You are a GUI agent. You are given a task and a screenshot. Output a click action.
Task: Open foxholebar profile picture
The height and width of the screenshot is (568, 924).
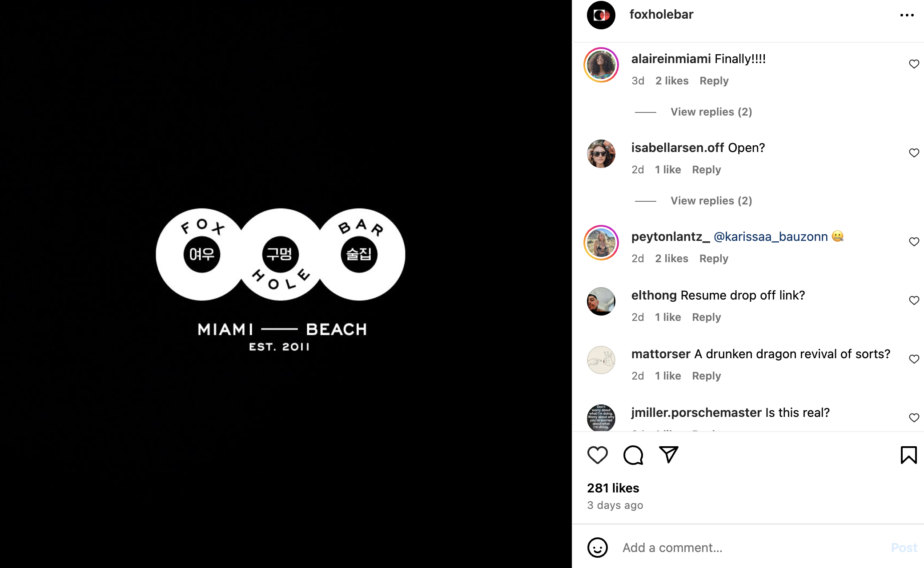[601, 15]
